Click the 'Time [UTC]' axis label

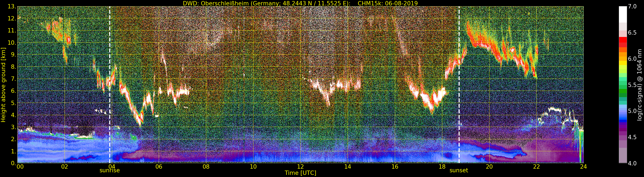point(300,173)
